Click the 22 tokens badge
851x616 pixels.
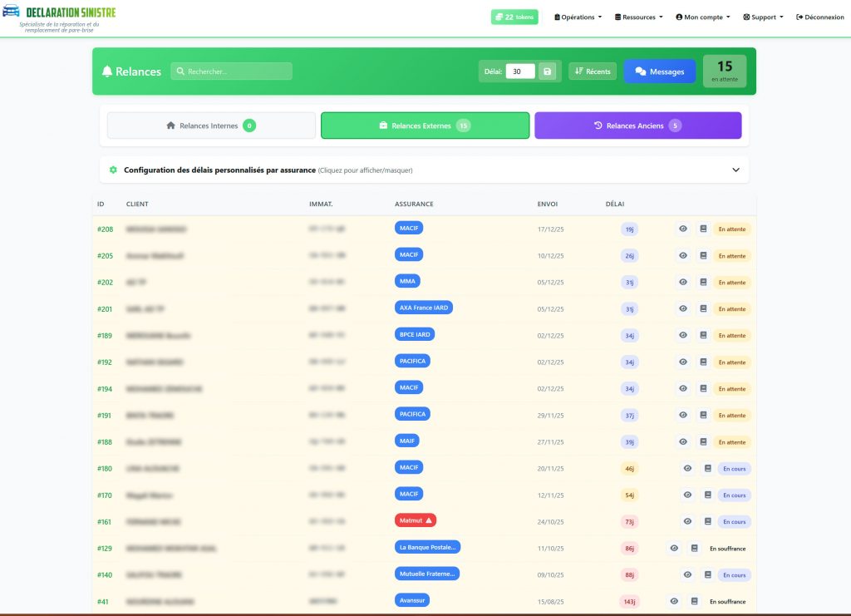click(x=514, y=17)
